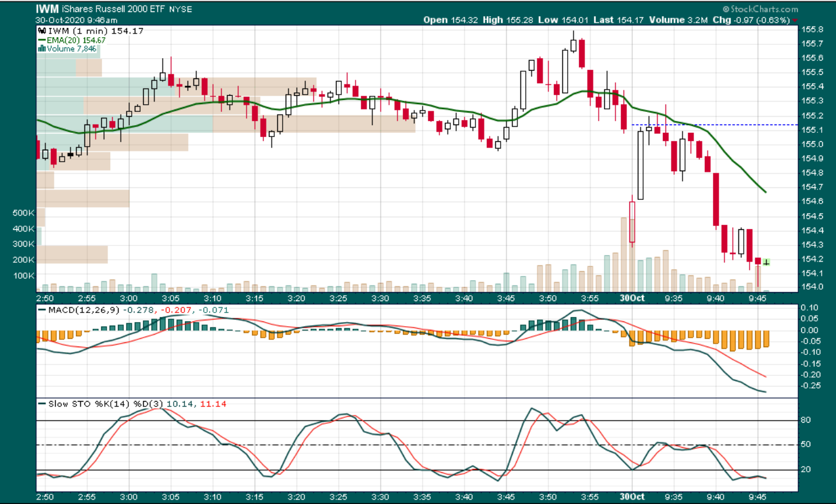Click the 50 stochastic axis label
This screenshot has height=504, width=836.
(806, 445)
